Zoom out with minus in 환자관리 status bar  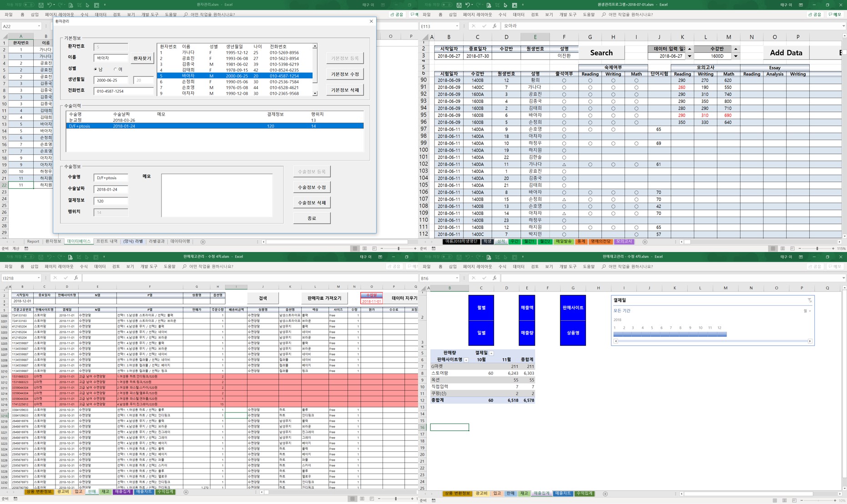pos(381,249)
